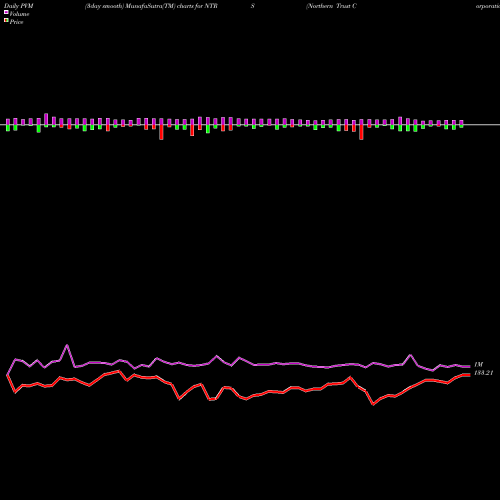Viewport: 500px width, 500px height.
Task: Click the 'Daily PVM' title text
Action: click(x=19, y=6)
